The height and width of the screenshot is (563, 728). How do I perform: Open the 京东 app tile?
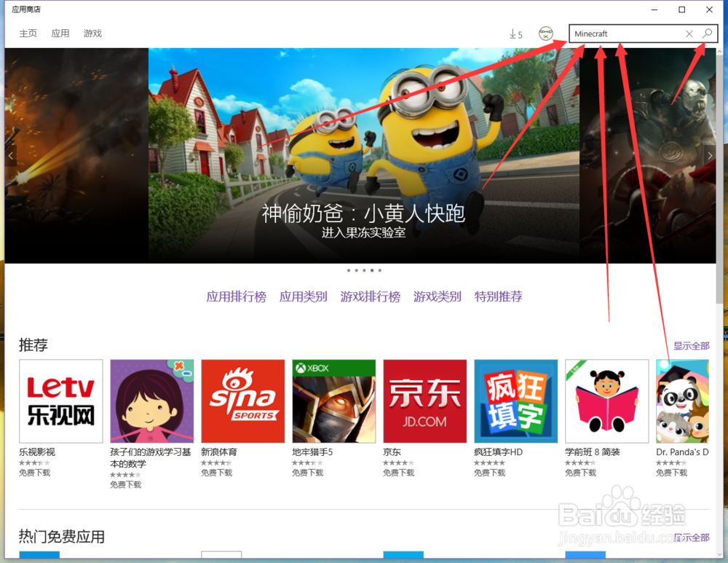(x=424, y=401)
